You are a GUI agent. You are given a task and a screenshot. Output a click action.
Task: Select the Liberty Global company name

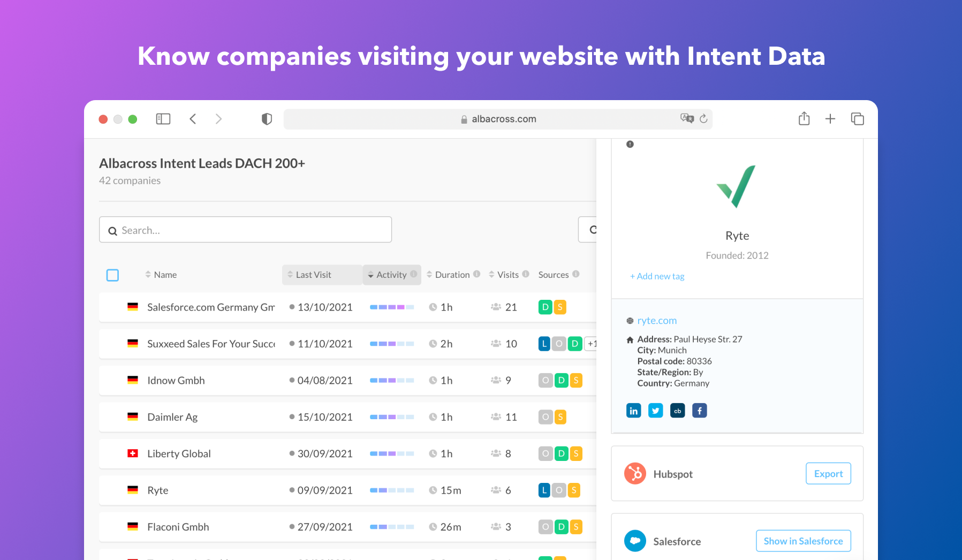pyautogui.click(x=179, y=453)
